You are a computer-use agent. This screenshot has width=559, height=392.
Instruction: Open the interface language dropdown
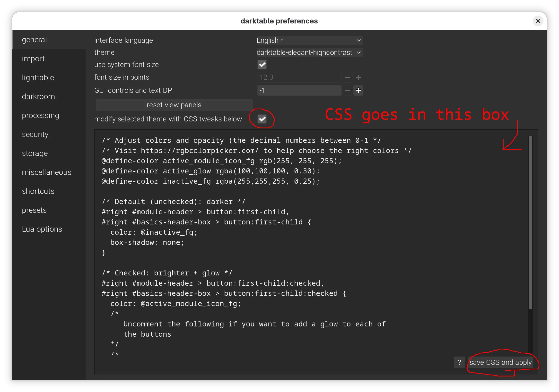[309, 40]
